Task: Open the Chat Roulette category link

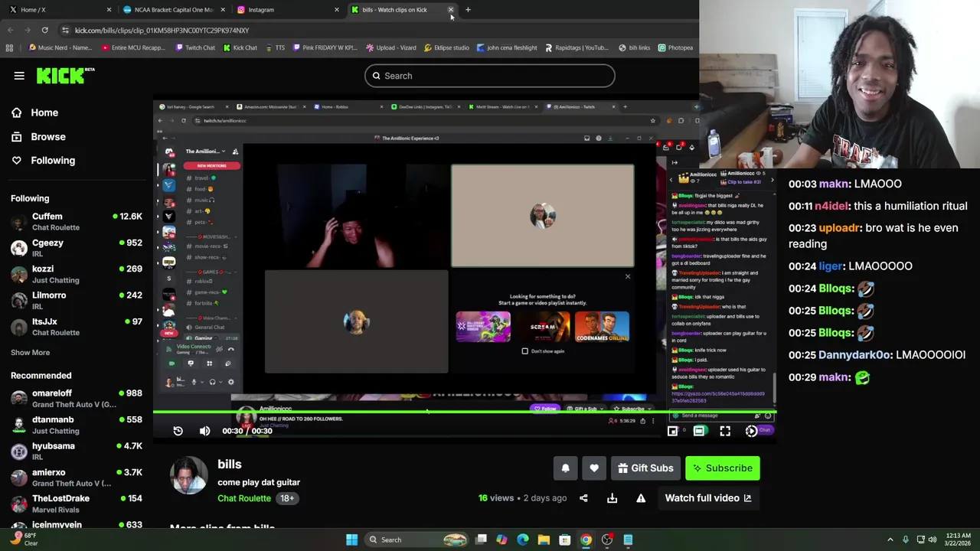Action: (x=244, y=498)
